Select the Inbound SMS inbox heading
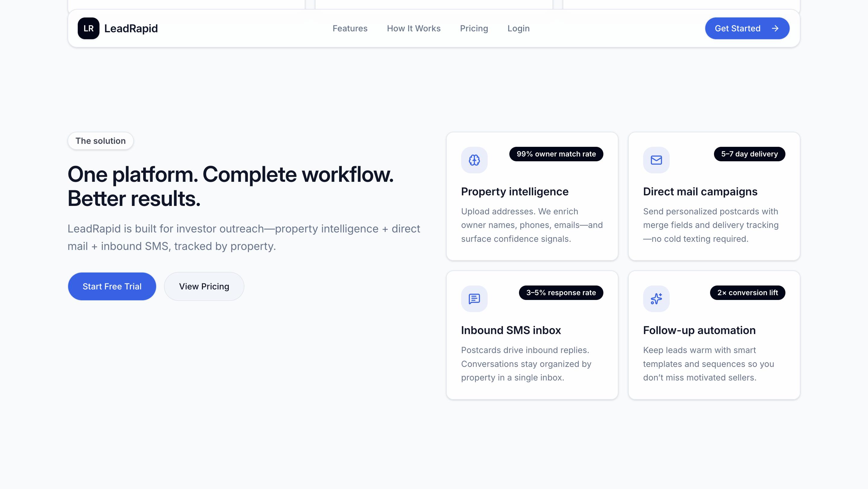Viewport: 868px width, 489px height. tap(511, 330)
